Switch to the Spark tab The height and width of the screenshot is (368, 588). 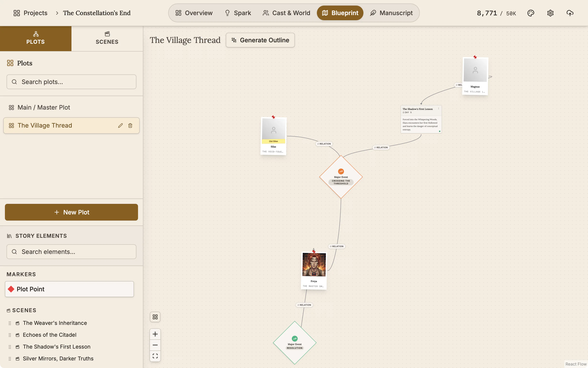[238, 13]
